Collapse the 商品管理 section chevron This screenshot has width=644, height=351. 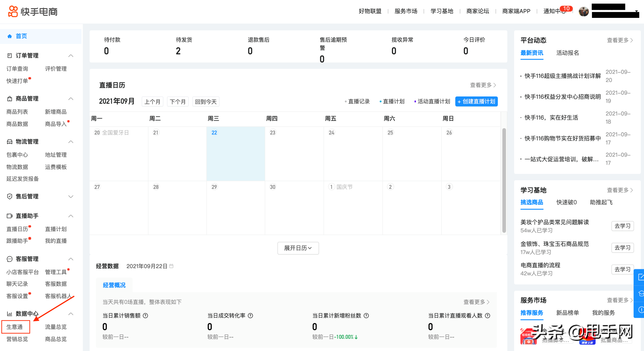pyautogui.click(x=71, y=99)
